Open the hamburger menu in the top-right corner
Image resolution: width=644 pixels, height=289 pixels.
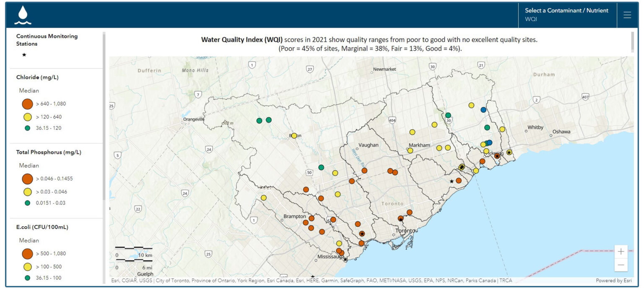click(627, 14)
